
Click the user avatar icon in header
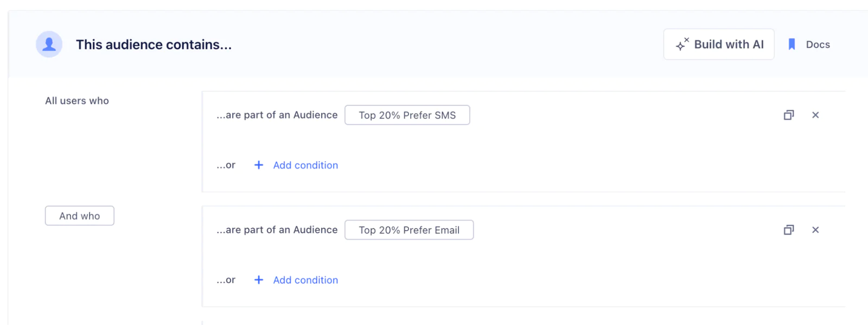(49, 44)
